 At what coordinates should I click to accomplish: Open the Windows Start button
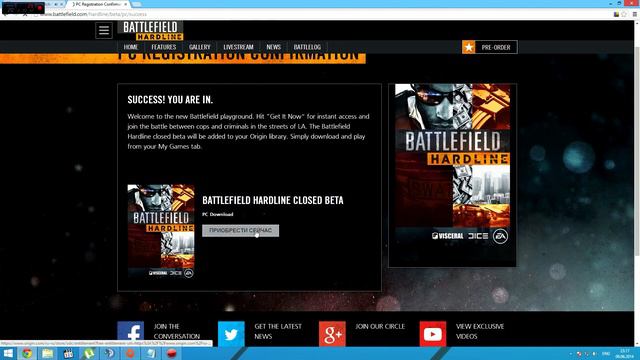point(8,353)
